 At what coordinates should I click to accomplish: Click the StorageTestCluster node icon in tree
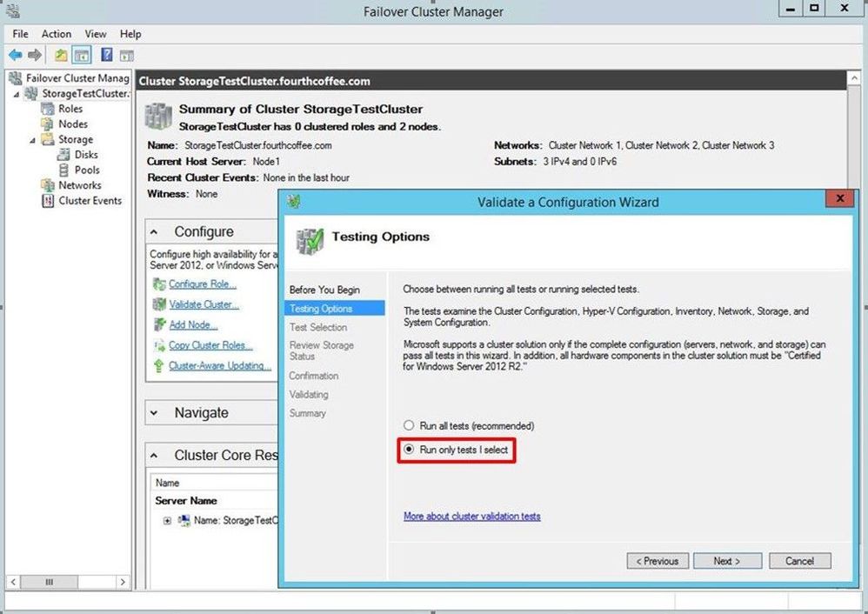click(32, 94)
